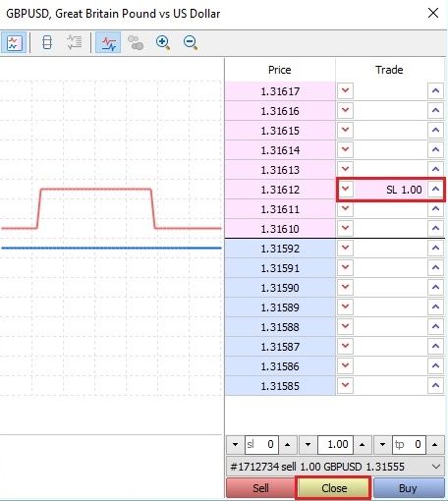Close the GBPUSD depth of market window
This screenshot has height=501, width=448.
coord(433,13)
